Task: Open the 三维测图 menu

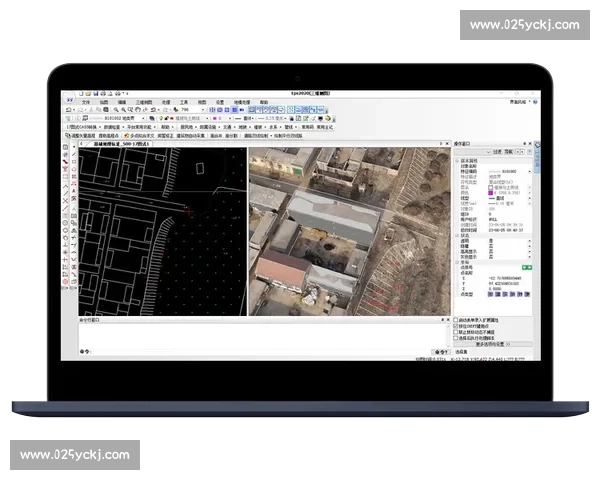Action: pyautogui.click(x=143, y=102)
